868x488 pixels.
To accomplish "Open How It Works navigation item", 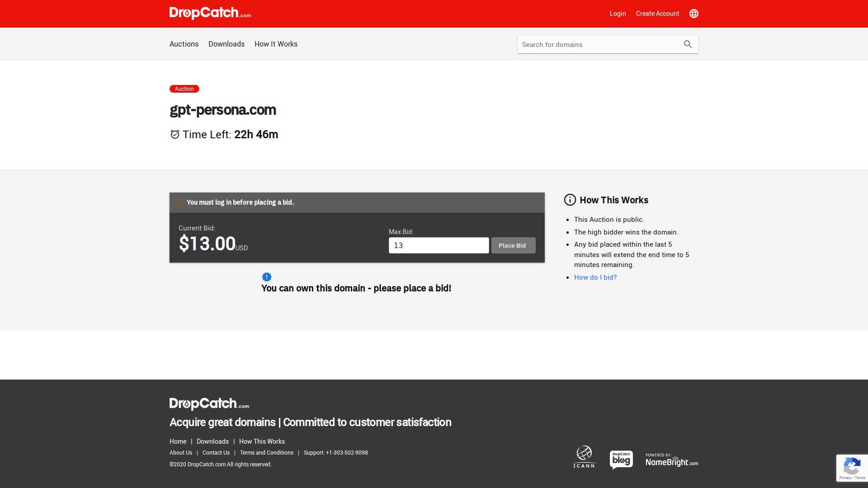I will (x=276, y=44).
